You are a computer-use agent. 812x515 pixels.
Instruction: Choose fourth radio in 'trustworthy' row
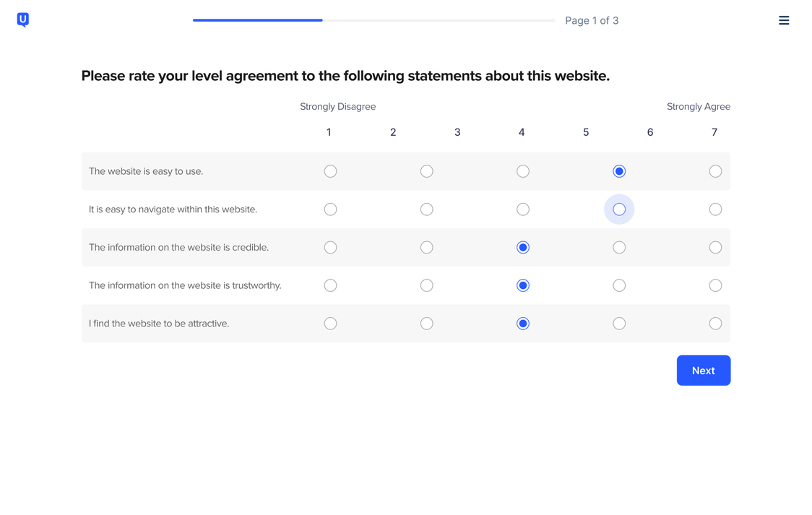(x=619, y=285)
